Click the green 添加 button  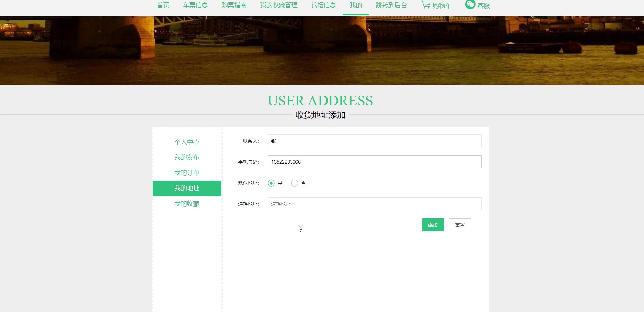433,225
